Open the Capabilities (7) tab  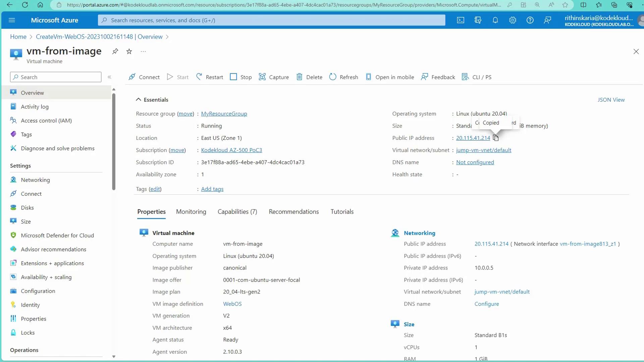point(237,212)
